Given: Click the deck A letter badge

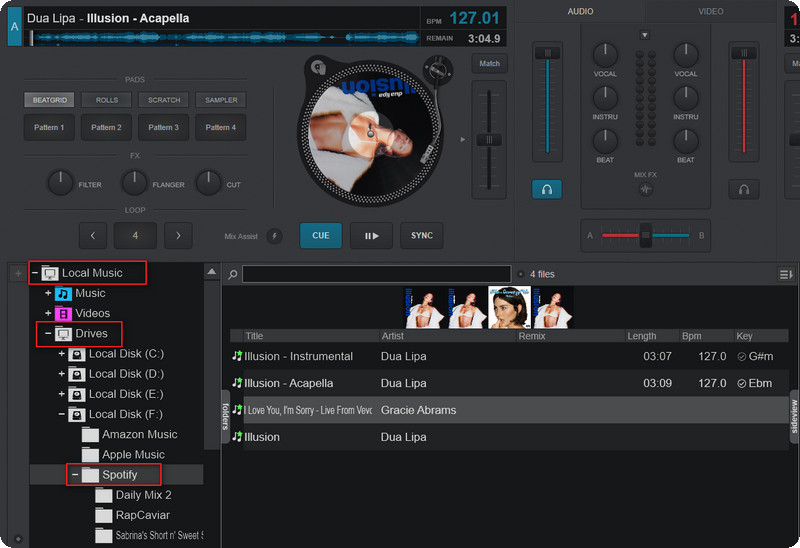Looking at the screenshot, I should point(15,27).
